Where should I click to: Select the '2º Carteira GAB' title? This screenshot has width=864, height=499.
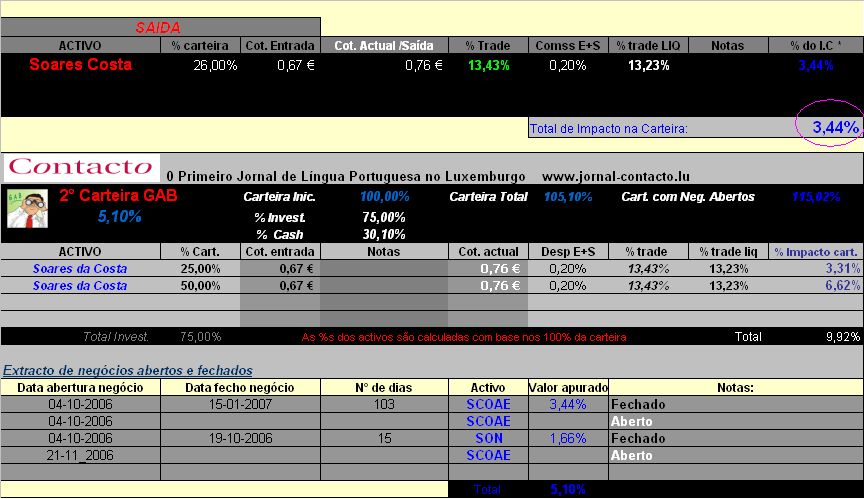point(118,196)
